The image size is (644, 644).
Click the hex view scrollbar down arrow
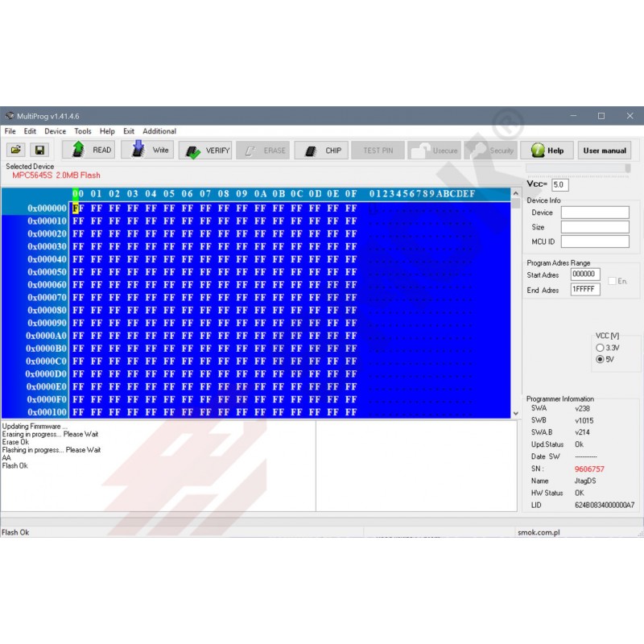tap(516, 414)
